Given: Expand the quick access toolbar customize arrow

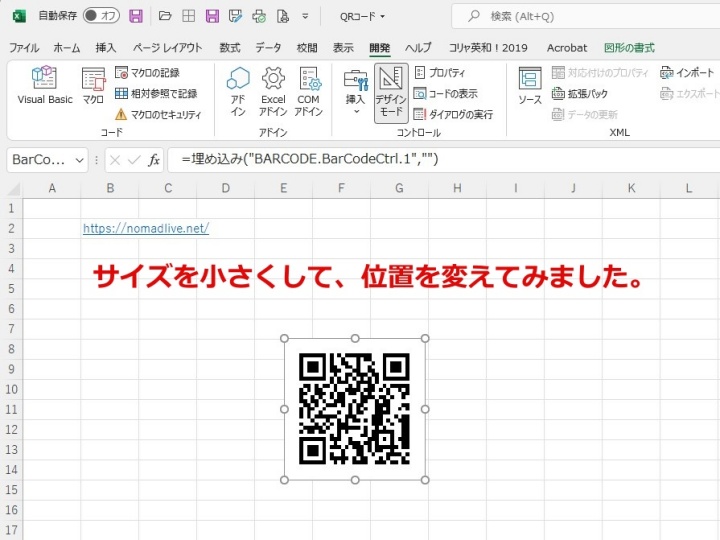Looking at the screenshot, I should (305, 16).
